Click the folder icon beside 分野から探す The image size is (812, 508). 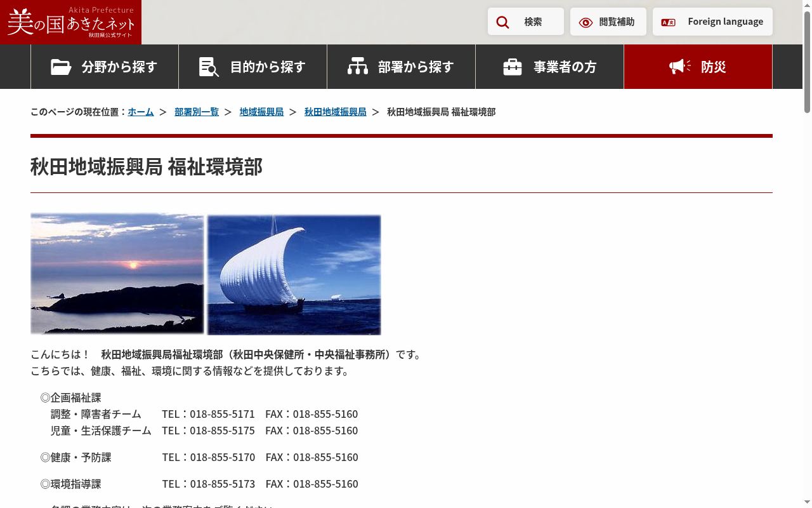[x=61, y=67]
